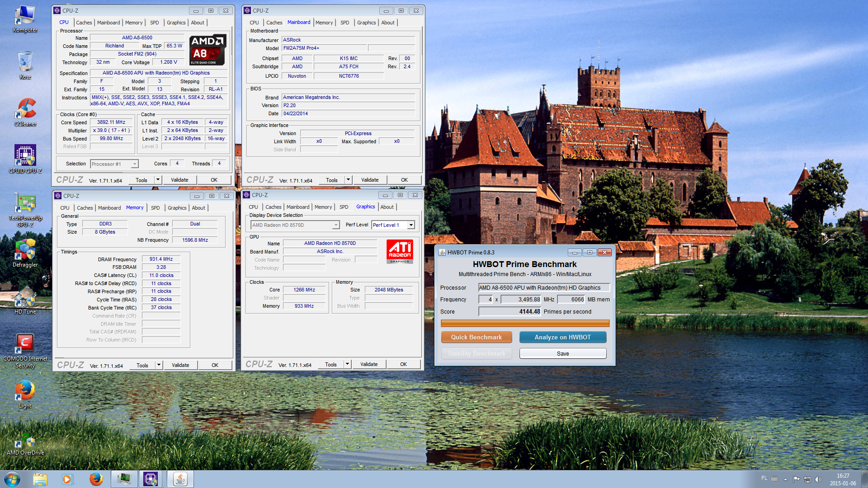Open the TechPowerUp GPU-Z desktop shortcut
This screenshot has width=868, height=488.
pyautogui.click(x=25, y=210)
